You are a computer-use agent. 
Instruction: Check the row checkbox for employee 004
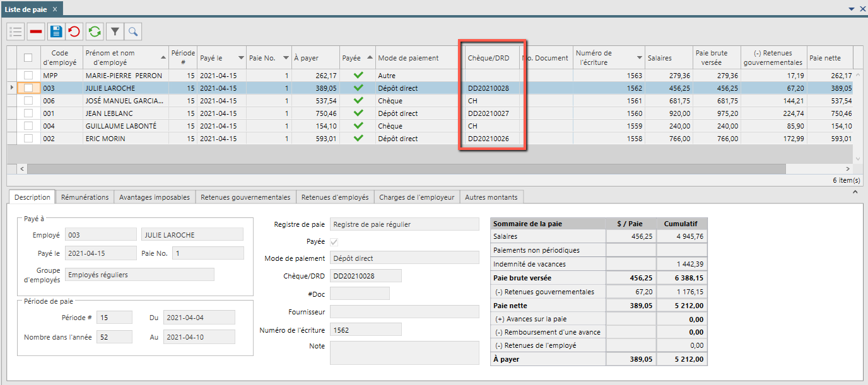(x=28, y=126)
